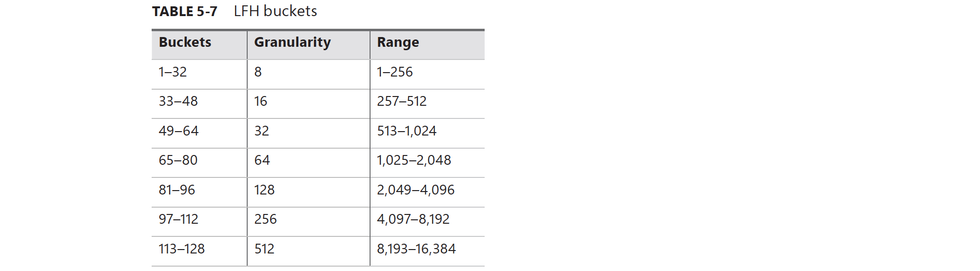980x271 pixels.
Task: Click the 4,097–8,192 range cell
Action: [413, 219]
